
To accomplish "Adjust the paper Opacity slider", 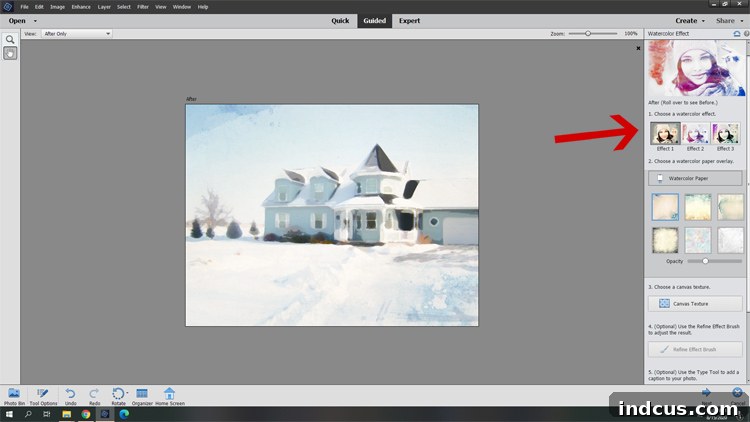I will pos(705,261).
